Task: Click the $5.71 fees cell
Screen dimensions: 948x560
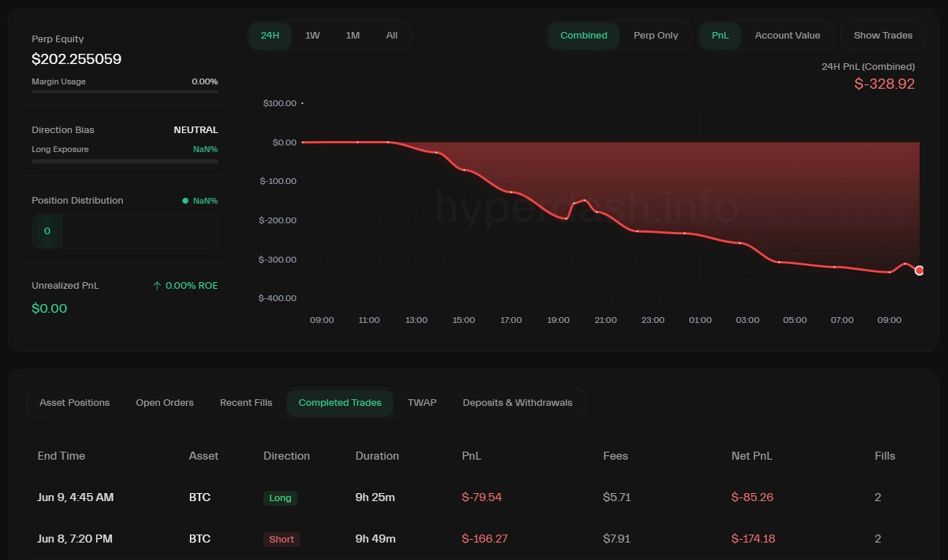Action: (x=617, y=497)
